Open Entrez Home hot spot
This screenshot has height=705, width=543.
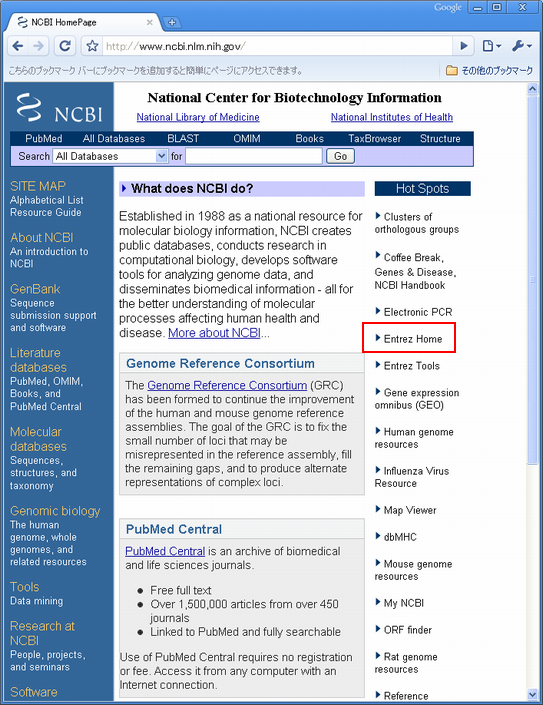pyautogui.click(x=413, y=339)
